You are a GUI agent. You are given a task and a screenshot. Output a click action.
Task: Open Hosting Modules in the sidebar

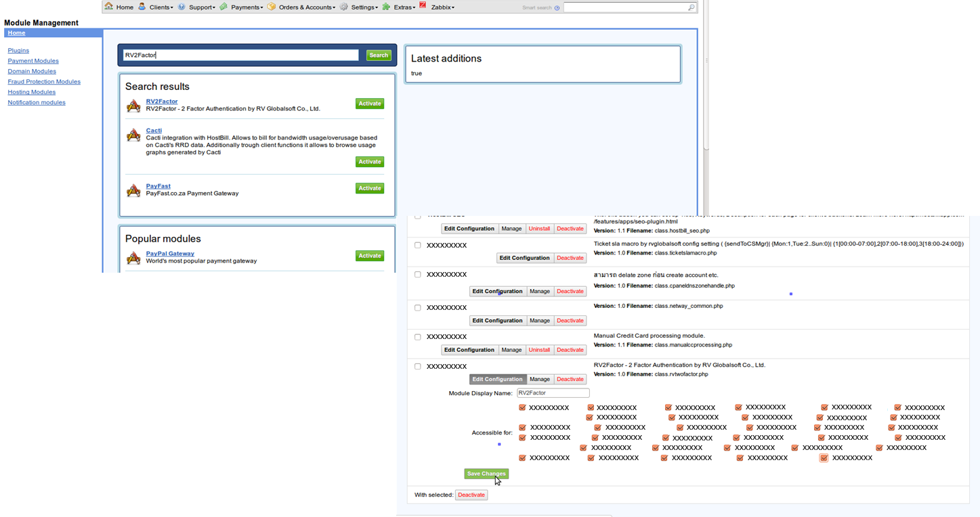(x=31, y=92)
